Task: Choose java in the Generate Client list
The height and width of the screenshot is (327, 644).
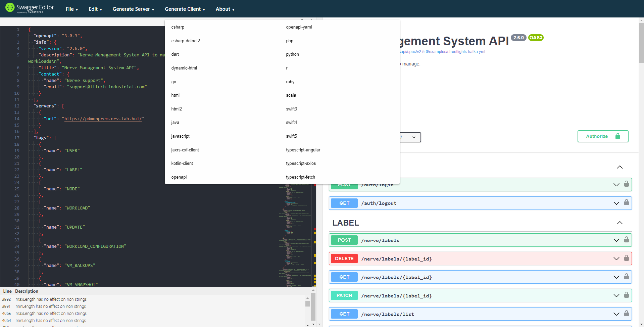Action: coord(175,122)
